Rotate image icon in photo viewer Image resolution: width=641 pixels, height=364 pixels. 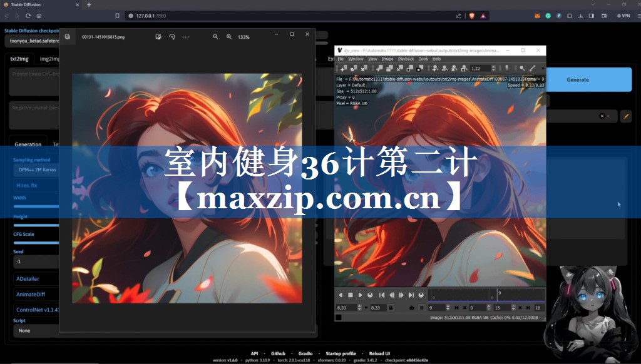pos(172,37)
